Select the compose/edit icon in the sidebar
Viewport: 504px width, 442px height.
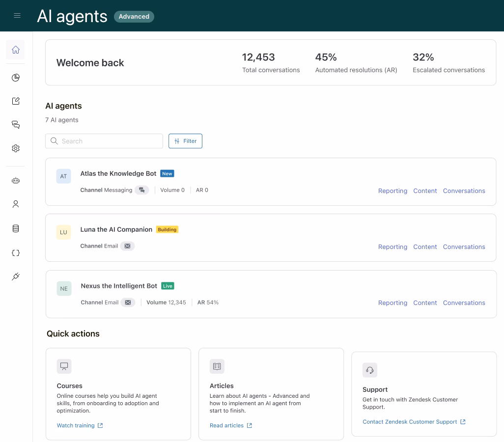point(15,101)
